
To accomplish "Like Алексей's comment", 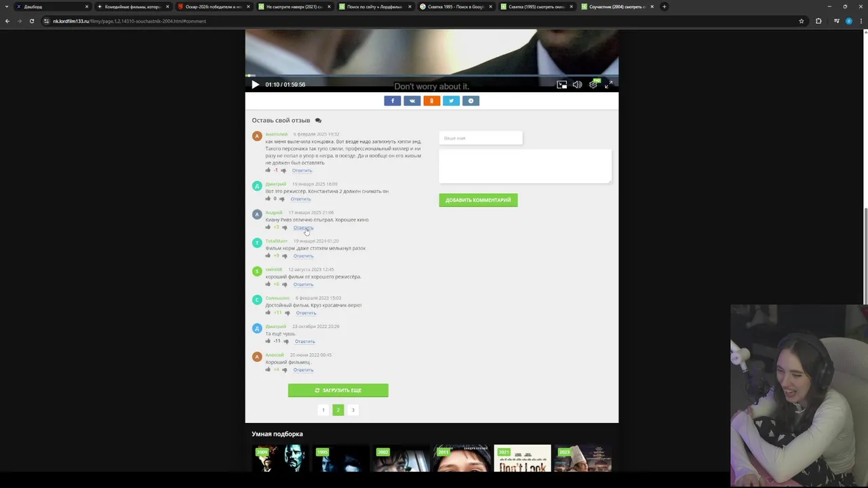I will 268,369.
